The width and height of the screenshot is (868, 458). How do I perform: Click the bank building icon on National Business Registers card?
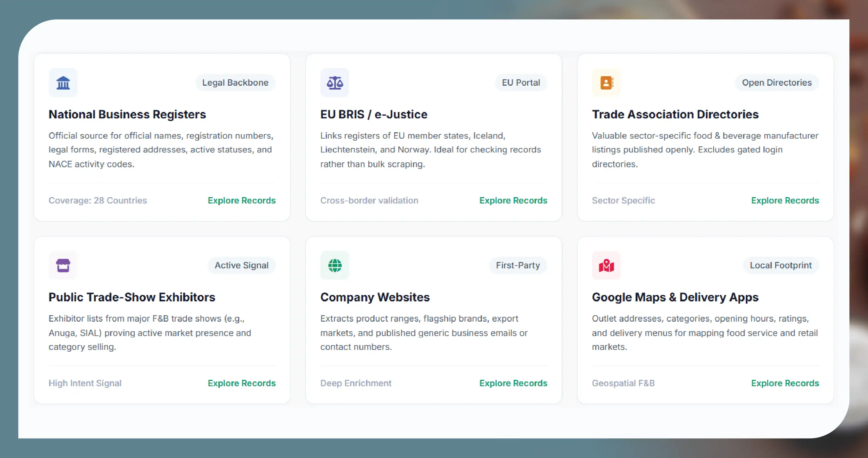tap(63, 83)
